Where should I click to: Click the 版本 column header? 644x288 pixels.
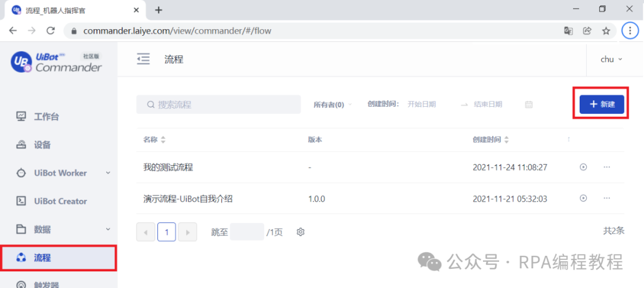click(315, 140)
